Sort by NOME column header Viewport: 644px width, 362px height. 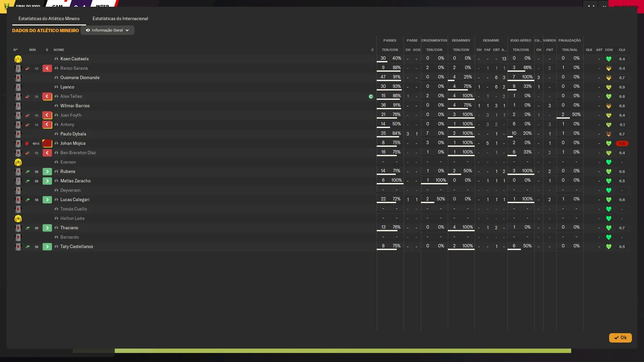(x=59, y=50)
